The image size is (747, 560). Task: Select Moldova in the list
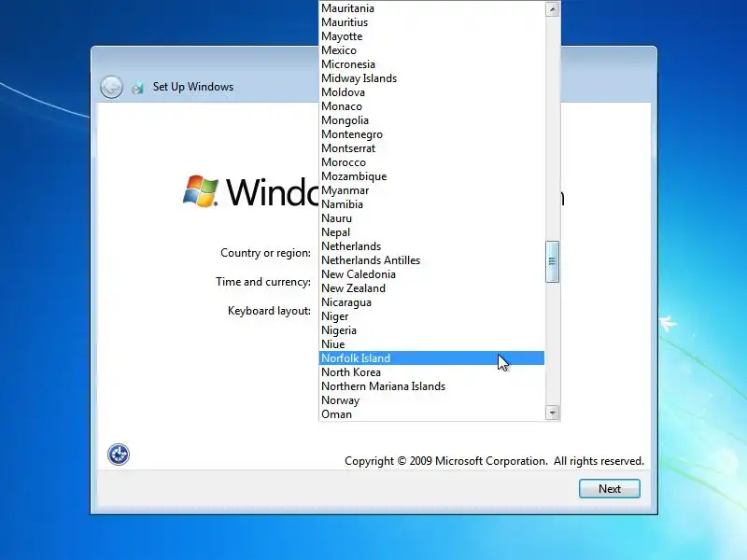(x=431, y=92)
